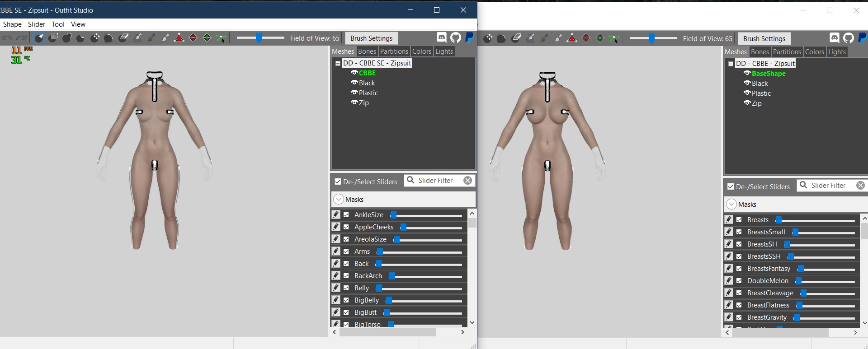Image resolution: width=868 pixels, height=349 pixels.
Task: Open the Tool menu
Action: [x=58, y=24]
